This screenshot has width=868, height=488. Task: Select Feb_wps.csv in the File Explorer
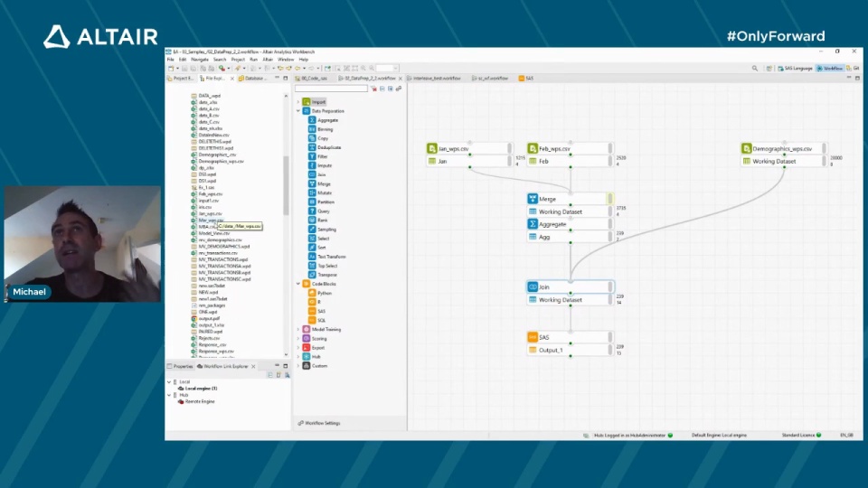pos(207,194)
